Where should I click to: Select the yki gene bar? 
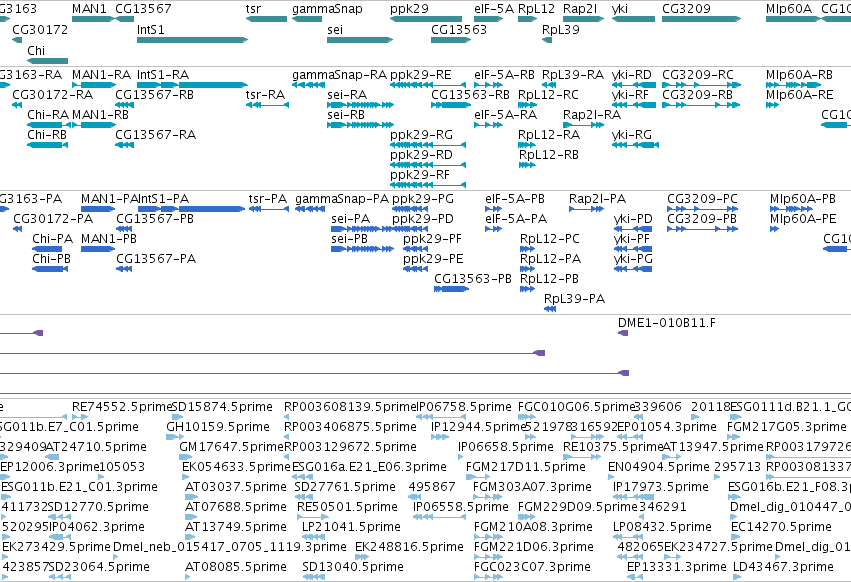[x=633, y=19]
